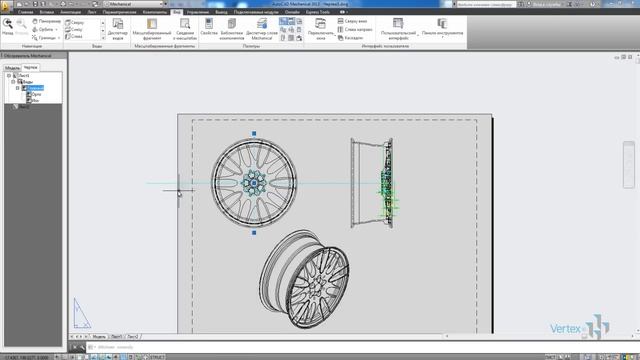This screenshot has height=360, width=640.
Task: Activate the Орбита (Orbit) tool
Action: tap(43, 29)
